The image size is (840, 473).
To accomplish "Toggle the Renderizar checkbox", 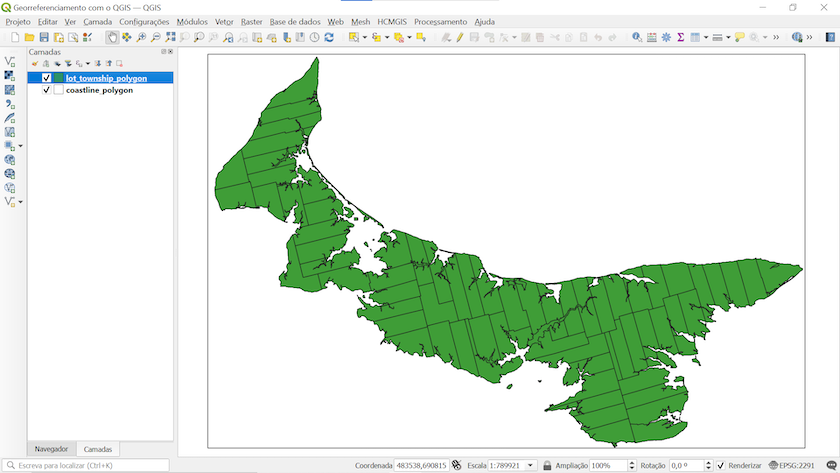I will point(720,465).
